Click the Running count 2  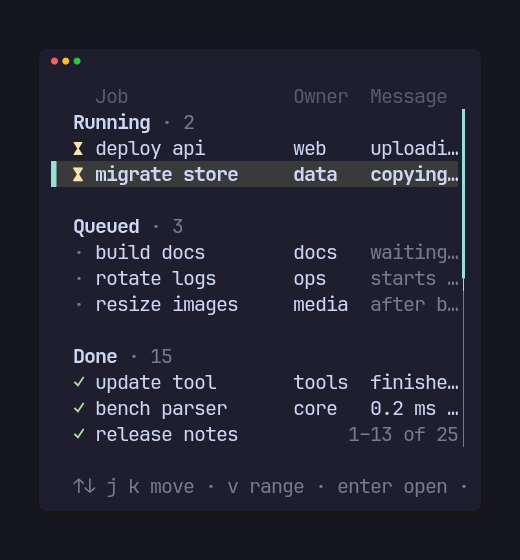click(189, 122)
